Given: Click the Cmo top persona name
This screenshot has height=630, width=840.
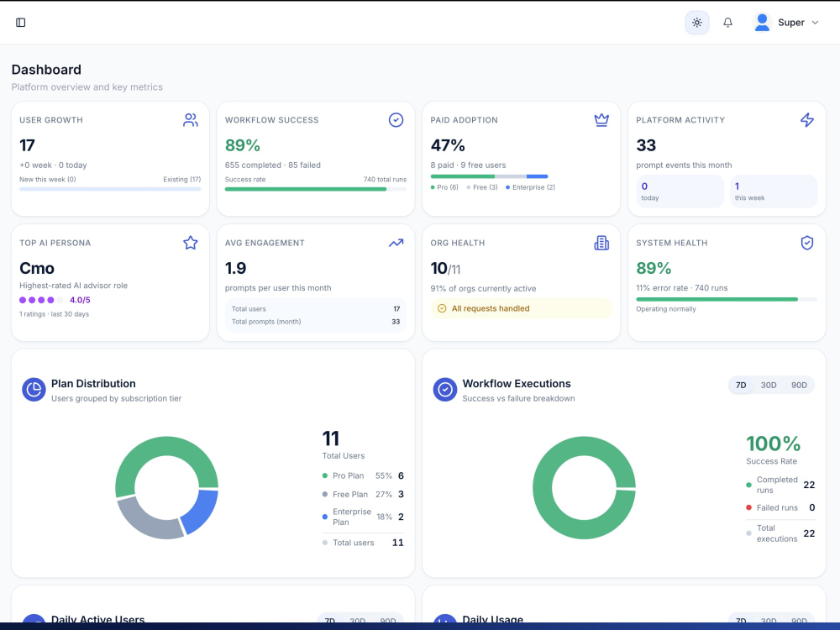Looking at the screenshot, I should (37, 268).
